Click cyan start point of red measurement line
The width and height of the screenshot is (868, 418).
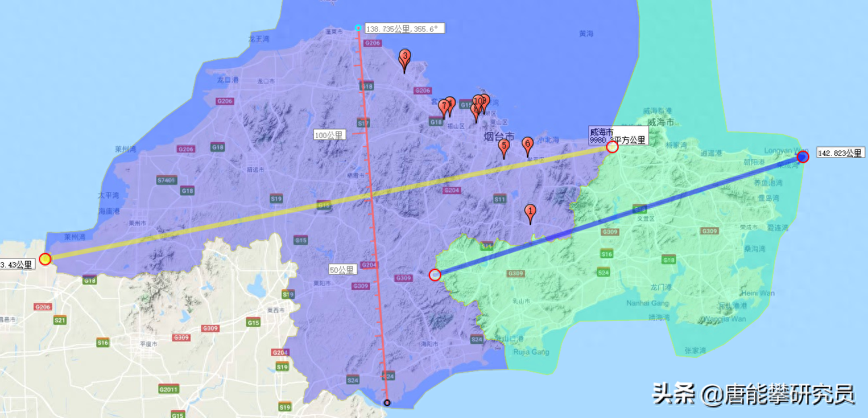[x=358, y=28]
